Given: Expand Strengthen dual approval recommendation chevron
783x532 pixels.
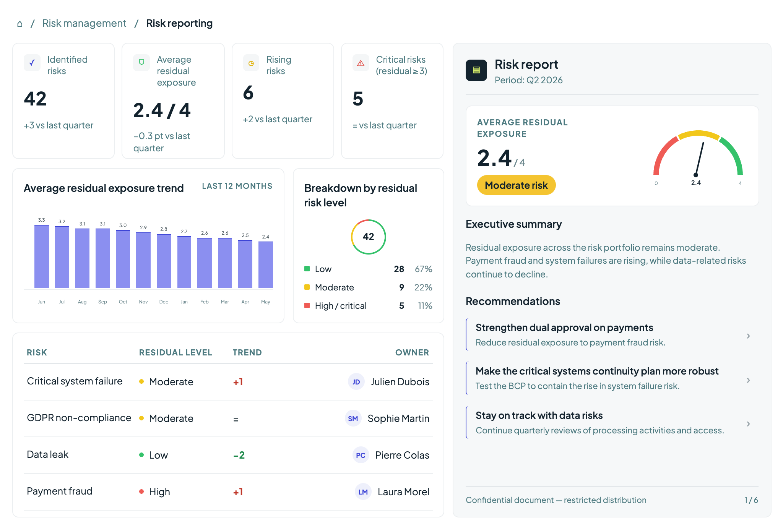Looking at the screenshot, I should pos(748,336).
